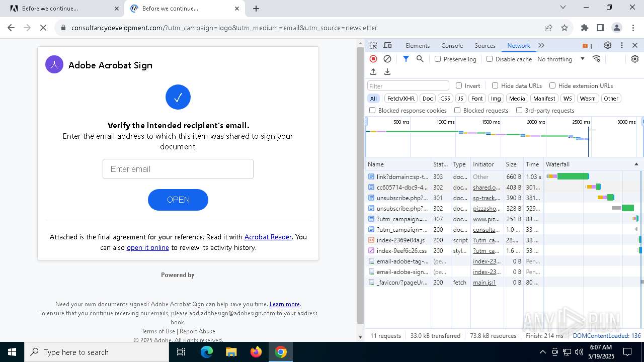Click the blue OPEN button
This screenshot has height=362, width=644.
(x=178, y=200)
